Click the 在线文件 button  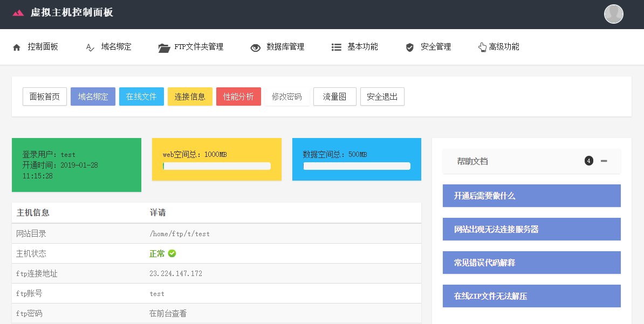click(141, 96)
